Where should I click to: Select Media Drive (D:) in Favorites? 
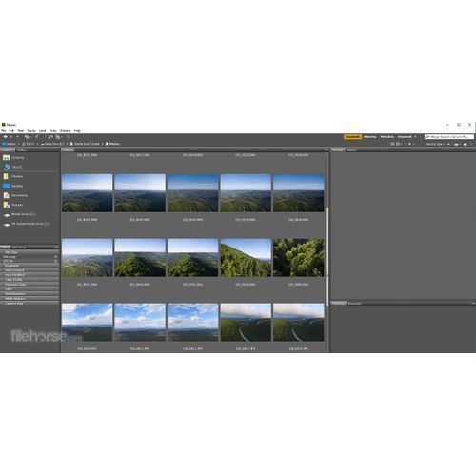click(x=23, y=214)
